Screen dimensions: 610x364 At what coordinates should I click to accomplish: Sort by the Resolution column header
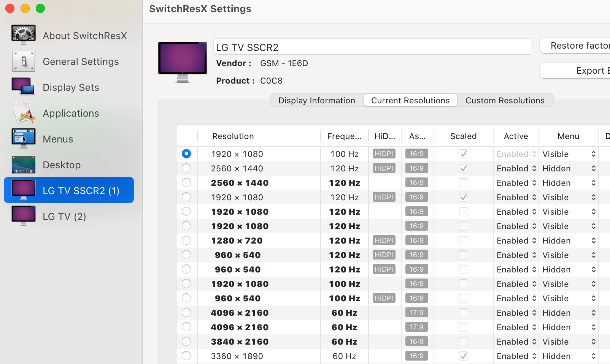click(x=259, y=136)
